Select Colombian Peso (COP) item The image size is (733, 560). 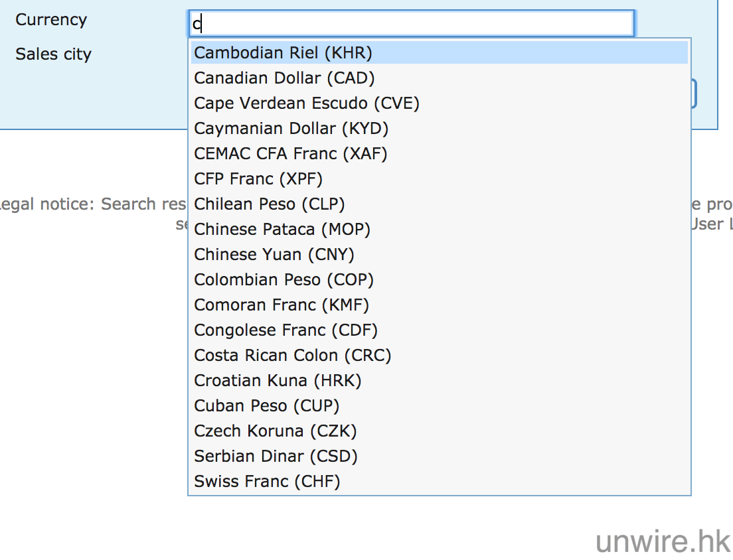coord(284,280)
